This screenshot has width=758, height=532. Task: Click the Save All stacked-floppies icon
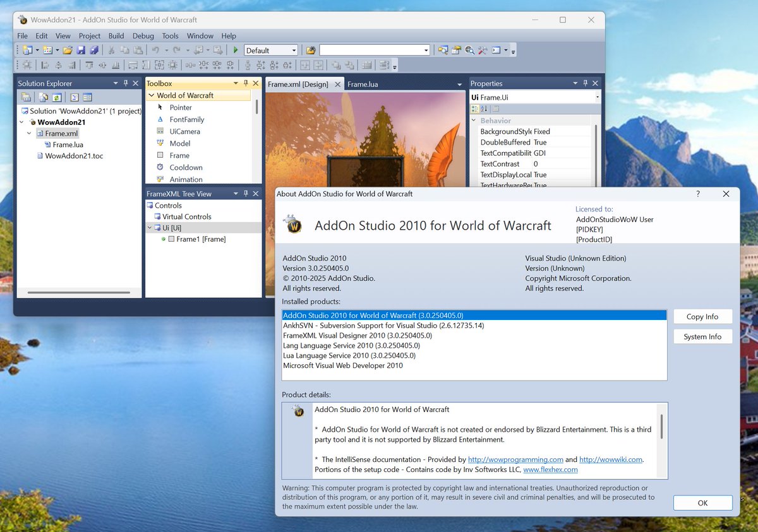coord(94,50)
